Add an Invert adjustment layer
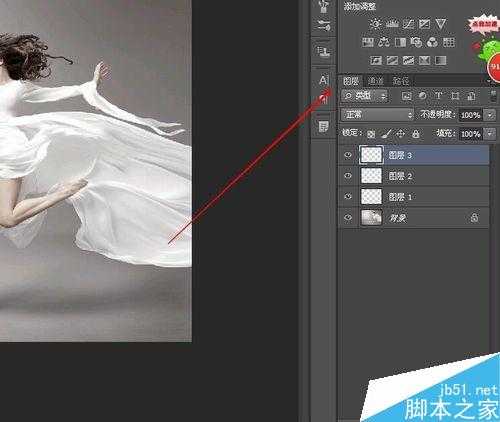Screen dimensions: 500x422 (376, 60)
